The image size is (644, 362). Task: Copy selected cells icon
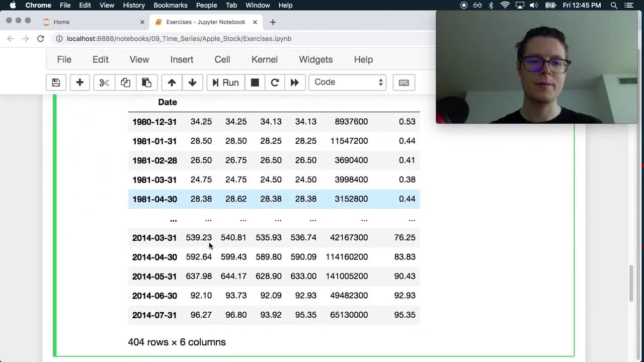(125, 82)
